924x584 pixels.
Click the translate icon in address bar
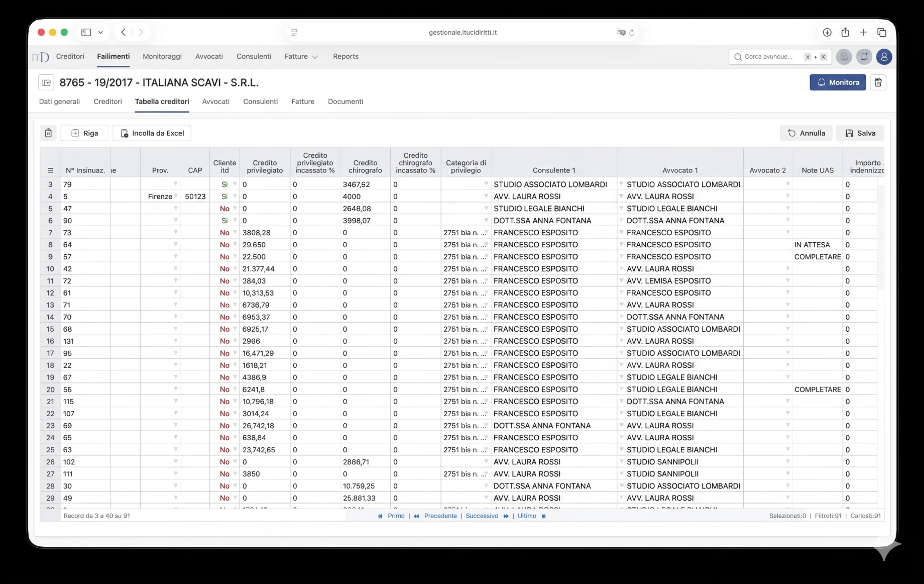point(621,32)
